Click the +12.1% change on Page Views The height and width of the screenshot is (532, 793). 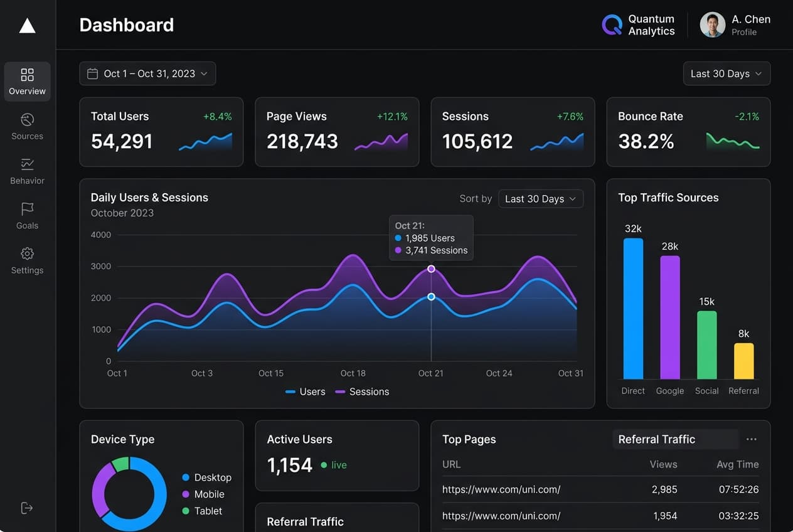392,117
